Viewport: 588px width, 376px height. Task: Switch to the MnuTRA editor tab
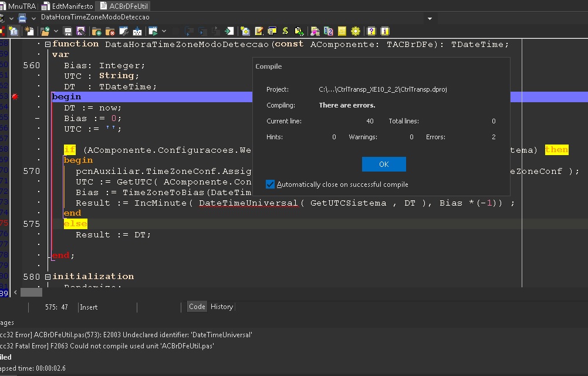(18, 6)
